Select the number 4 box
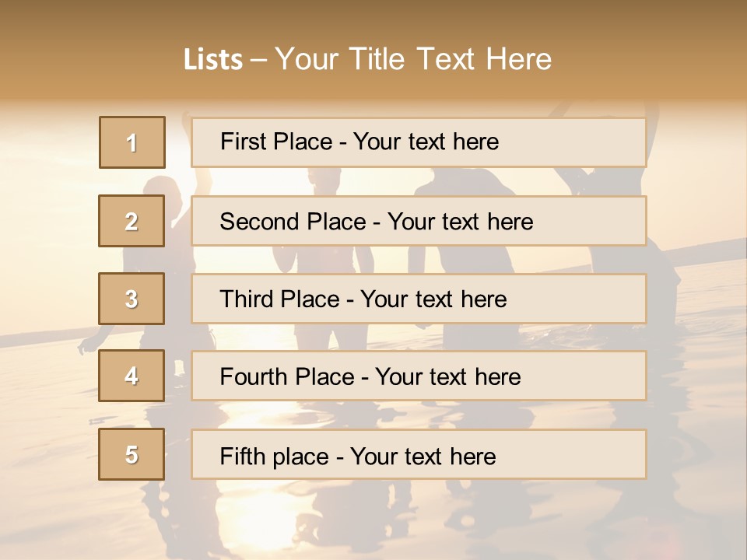 [132, 376]
